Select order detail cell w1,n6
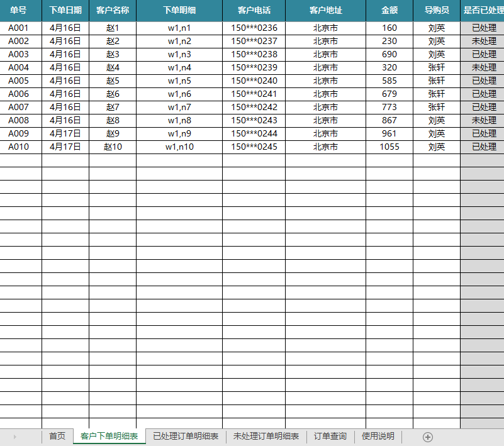This screenshot has width=504, height=446. [x=179, y=94]
